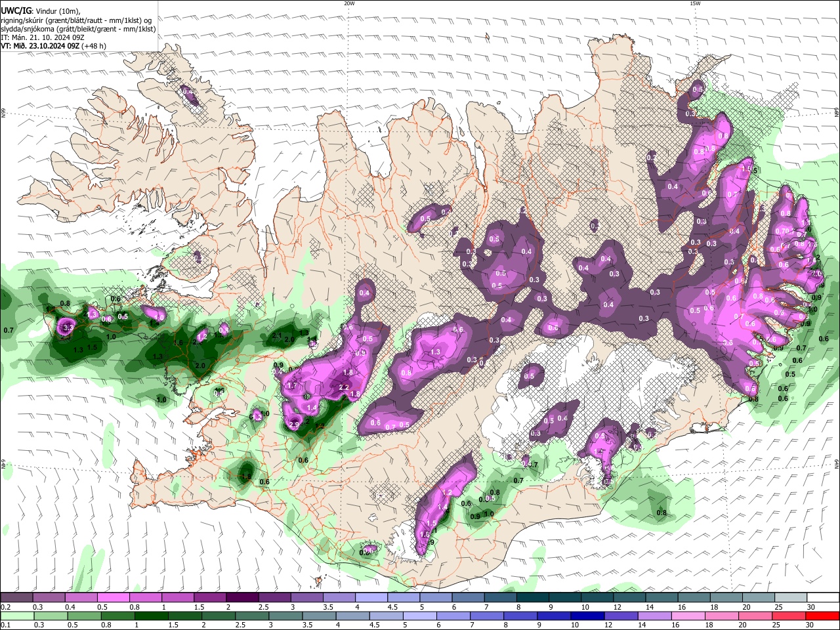Pick the pale grey 25–30 swatch in upper legend
This screenshot has width=840, height=630.
pyautogui.click(x=791, y=598)
